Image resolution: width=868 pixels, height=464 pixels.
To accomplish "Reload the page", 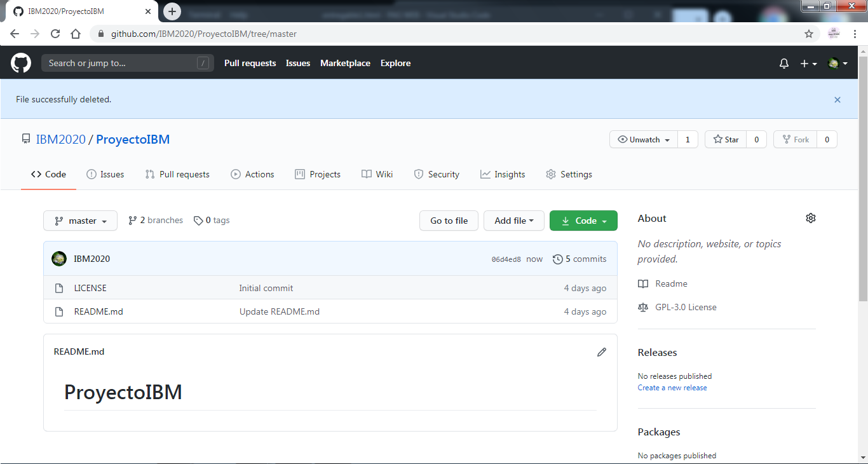I will [x=55, y=34].
